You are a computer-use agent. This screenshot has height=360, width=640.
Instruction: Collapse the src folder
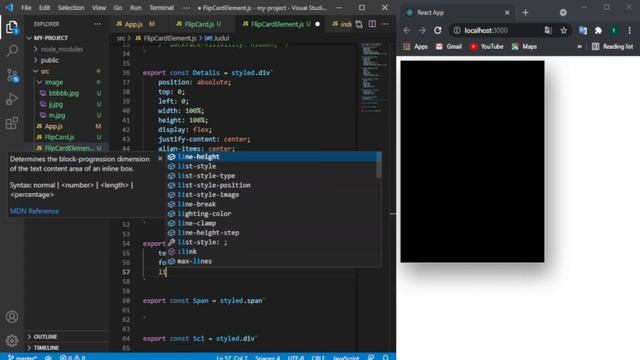click(x=44, y=71)
